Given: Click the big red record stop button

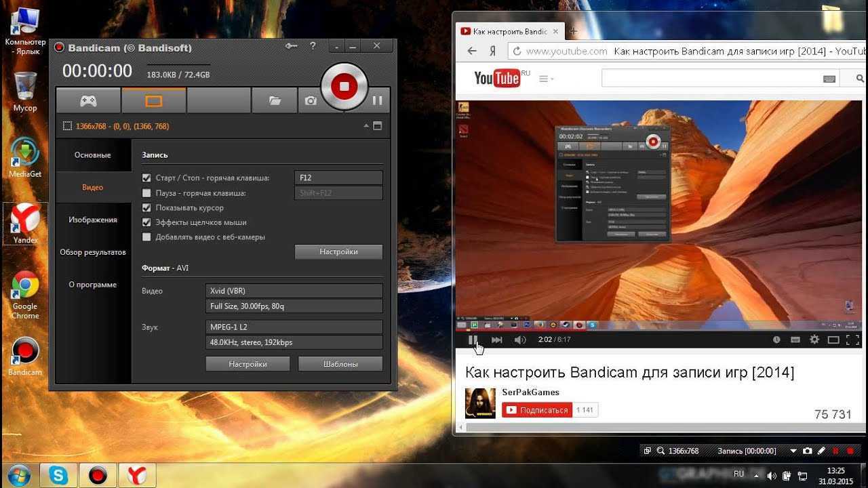Looking at the screenshot, I should tap(344, 86).
